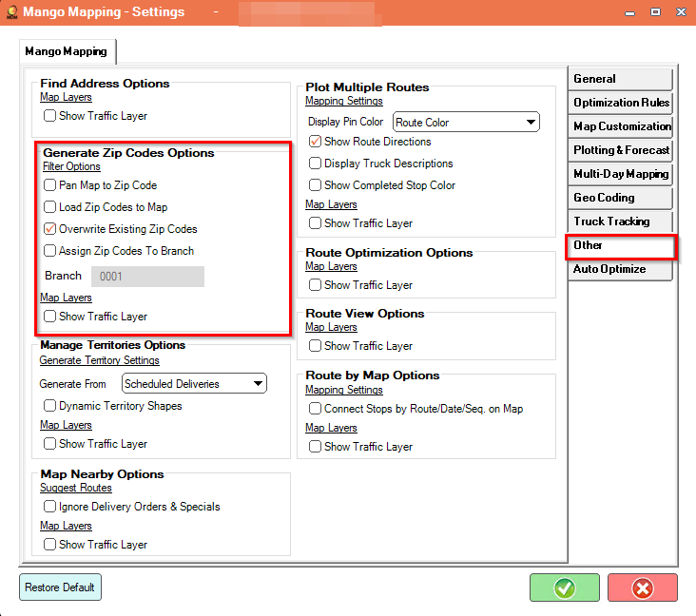Click the Mango Mapping app icon in title bar

tap(12, 12)
